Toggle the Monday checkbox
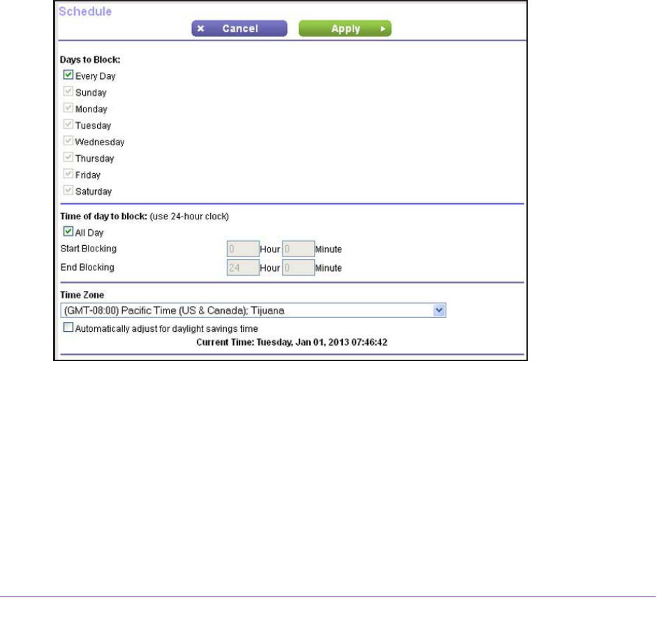Viewport: 657px width, 644px height. click(68, 108)
